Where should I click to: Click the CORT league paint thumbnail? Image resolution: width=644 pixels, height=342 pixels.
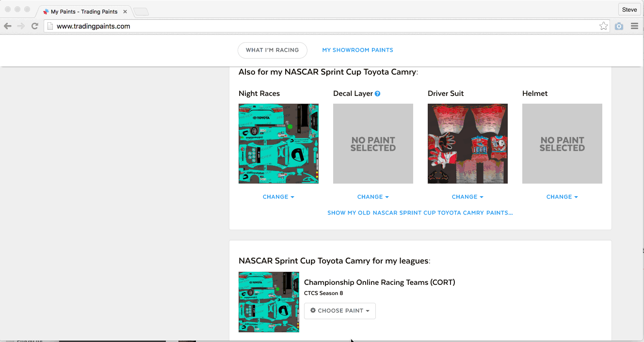tap(269, 302)
